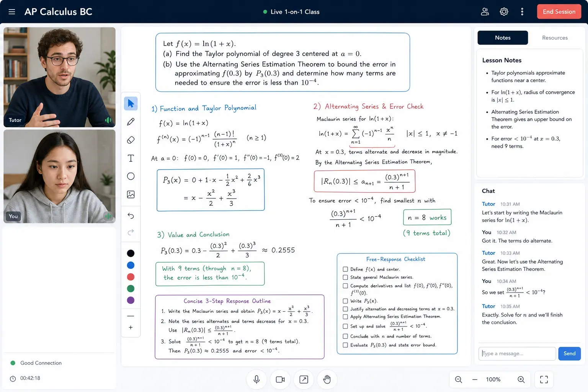The width and height of the screenshot is (588, 392).
Task: Select the circle shape tool
Action: (131, 176)
